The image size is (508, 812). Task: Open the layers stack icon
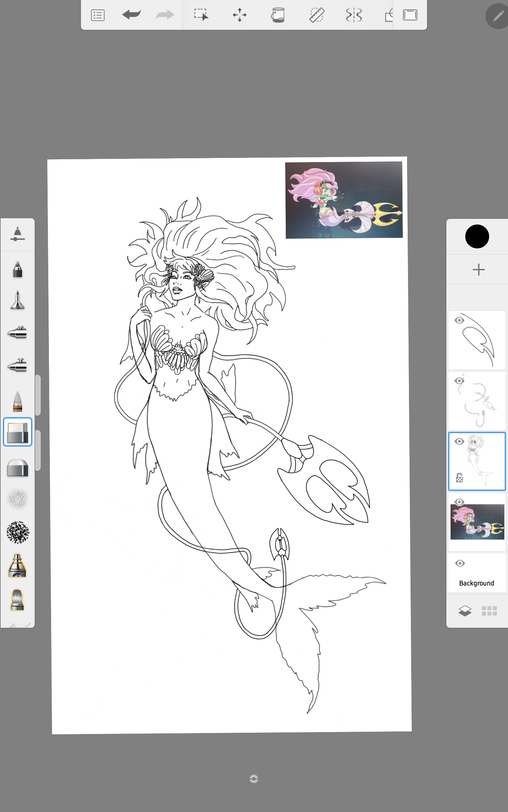pos(465,611)
